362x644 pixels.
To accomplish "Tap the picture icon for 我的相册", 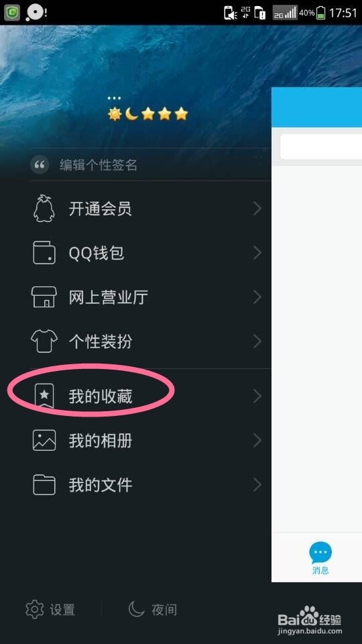I will pos(44,440).
